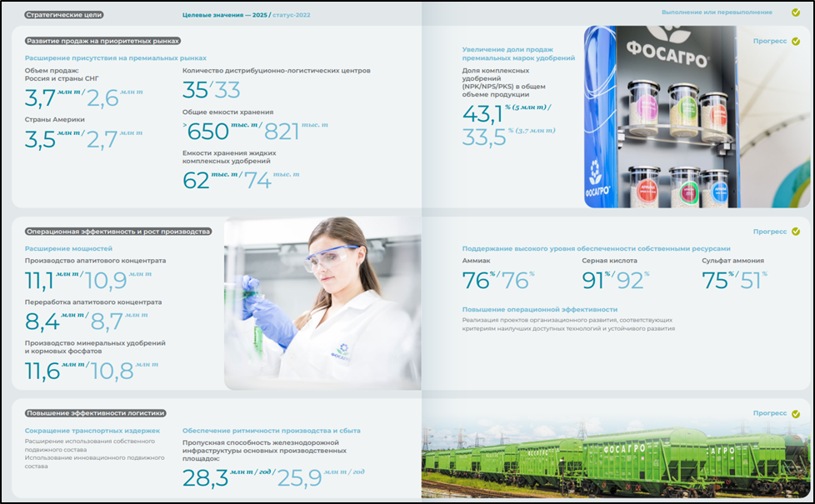The image size is (815, 504).
Task: Click the 11,1 млн т target value
Action: pos(52,281)
